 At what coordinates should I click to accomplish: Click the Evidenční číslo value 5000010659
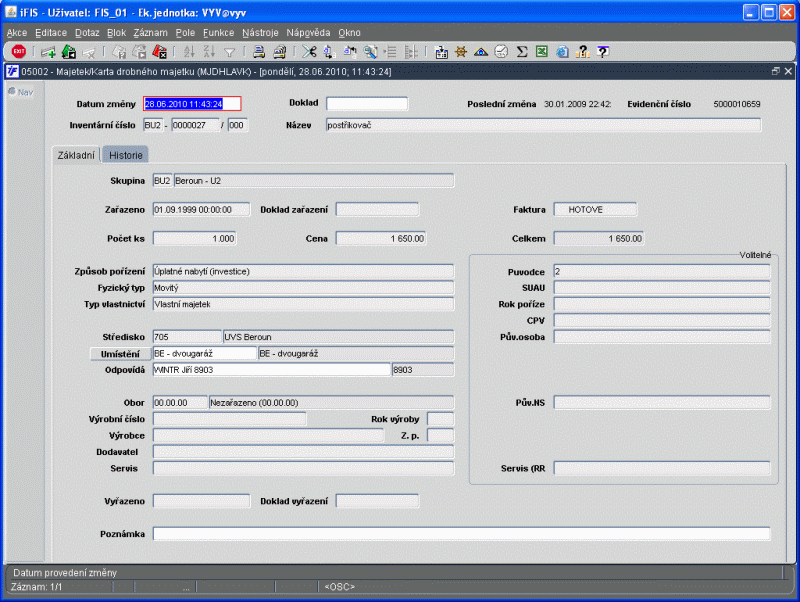737,104
